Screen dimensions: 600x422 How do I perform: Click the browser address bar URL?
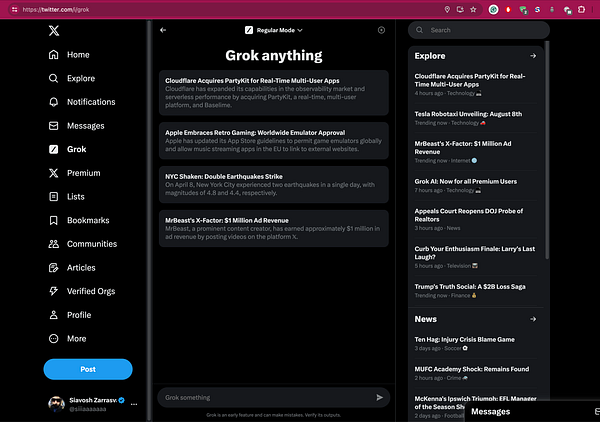pyautogui.click(x=56, y=10)
